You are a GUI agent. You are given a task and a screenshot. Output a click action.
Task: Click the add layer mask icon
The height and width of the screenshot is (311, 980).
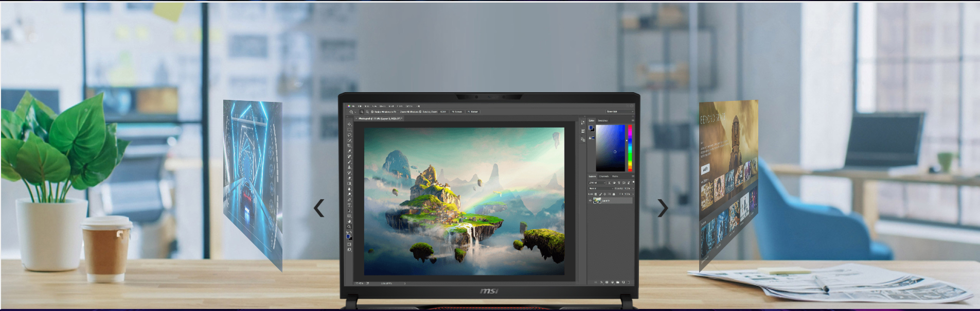coord(607,282)
